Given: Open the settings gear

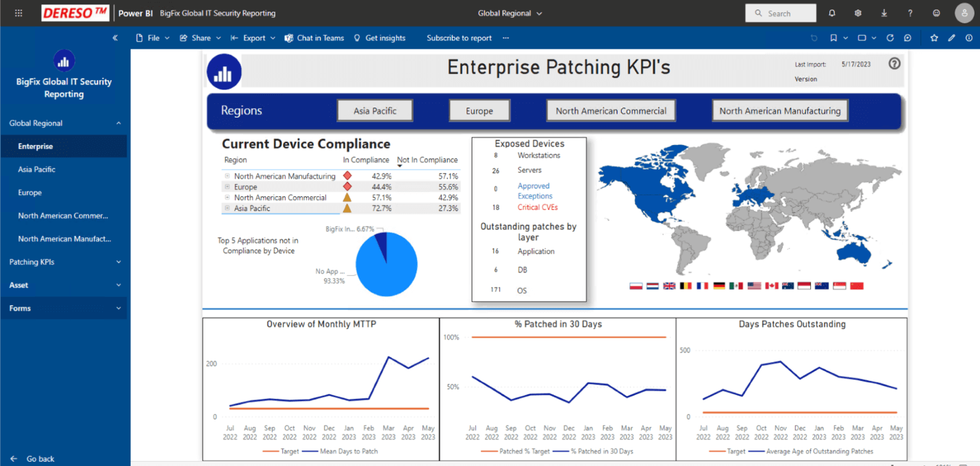Looking at the screenshot, I should tap(858, 13).
